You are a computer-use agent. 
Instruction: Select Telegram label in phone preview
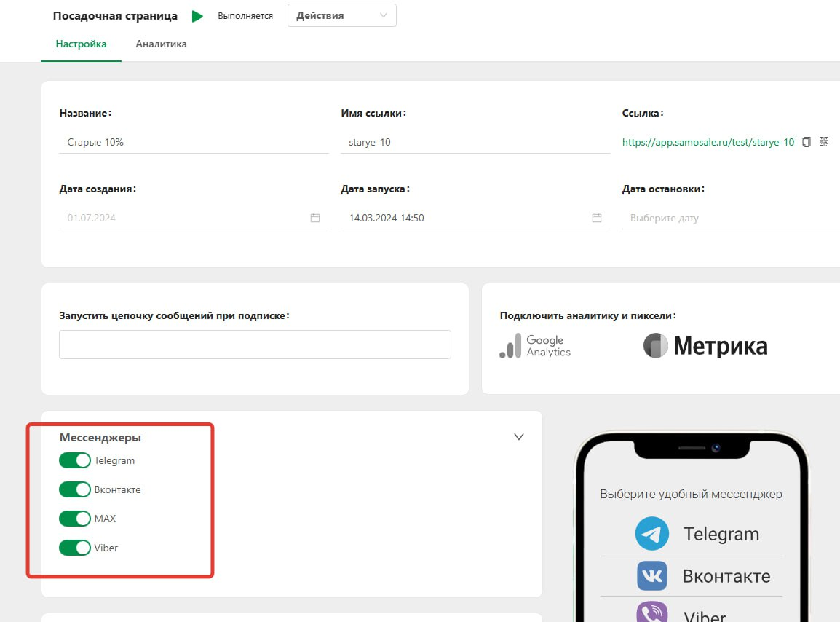pos(721,534)
